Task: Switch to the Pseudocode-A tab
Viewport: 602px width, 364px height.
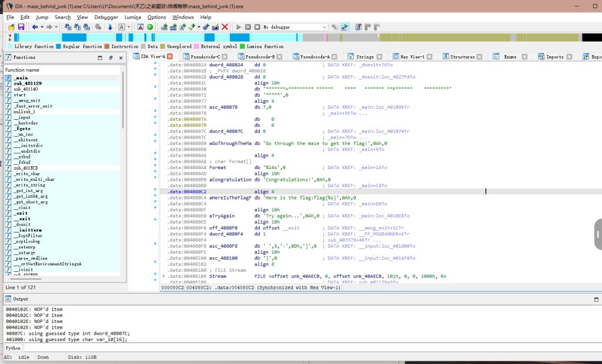Action: coord(315,57)
